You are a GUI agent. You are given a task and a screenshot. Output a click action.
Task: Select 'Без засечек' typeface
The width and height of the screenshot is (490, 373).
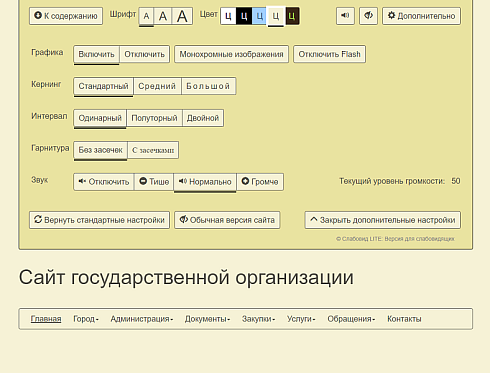[100, 150]
